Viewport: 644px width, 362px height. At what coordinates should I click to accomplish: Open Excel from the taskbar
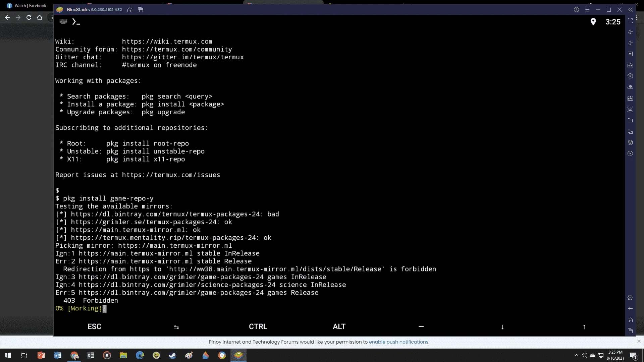[90, 355]
